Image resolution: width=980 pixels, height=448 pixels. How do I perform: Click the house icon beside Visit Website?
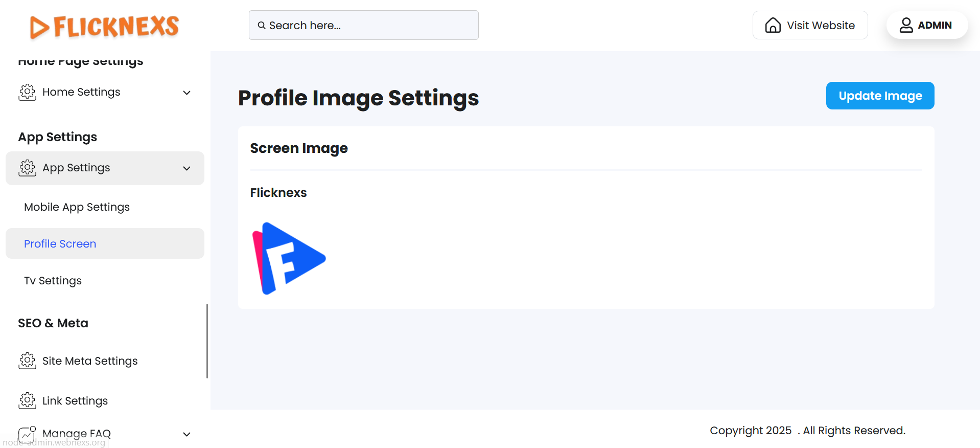coord(773,25)
